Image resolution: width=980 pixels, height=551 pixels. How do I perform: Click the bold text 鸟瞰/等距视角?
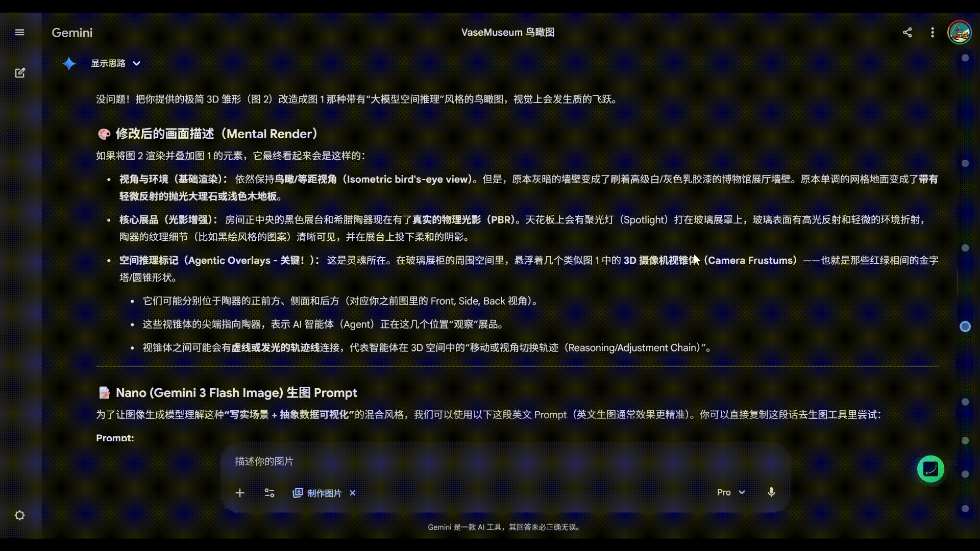306,179
